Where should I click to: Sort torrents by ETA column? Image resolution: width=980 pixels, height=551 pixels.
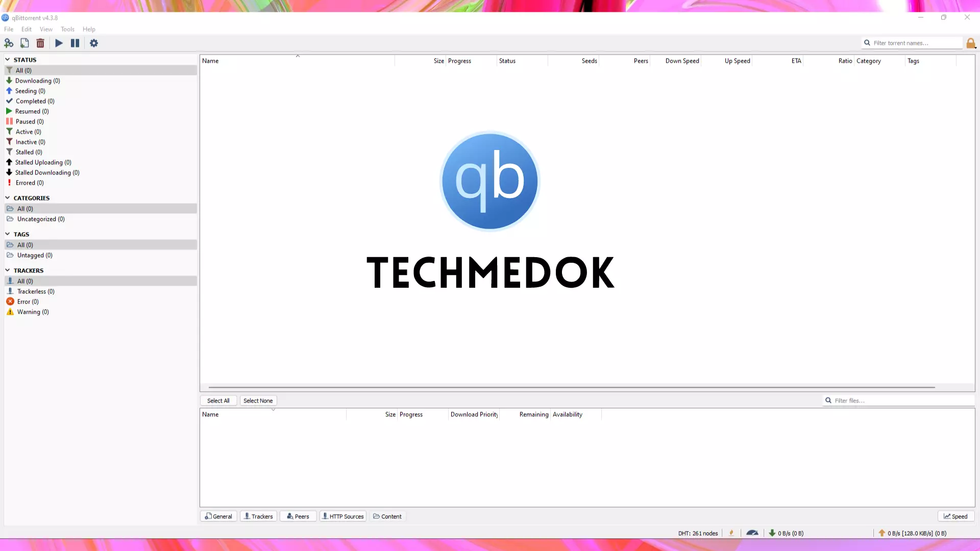click(778, 61)
